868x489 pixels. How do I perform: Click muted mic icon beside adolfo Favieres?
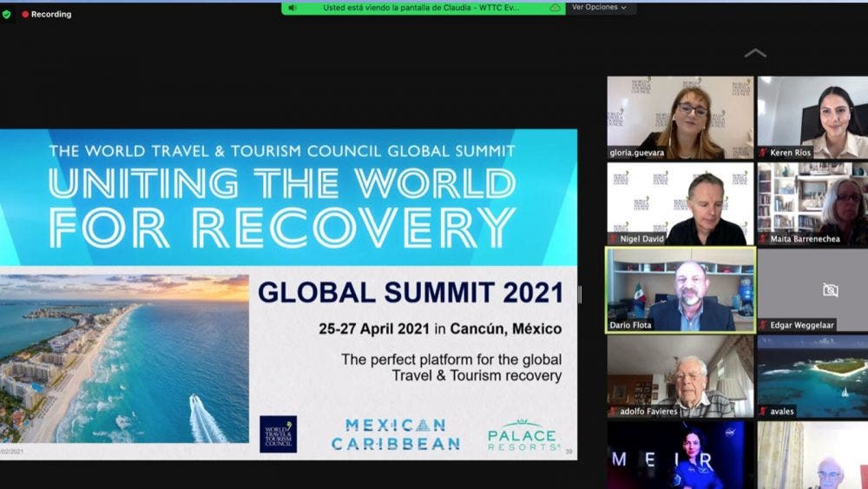pos(613,411)
